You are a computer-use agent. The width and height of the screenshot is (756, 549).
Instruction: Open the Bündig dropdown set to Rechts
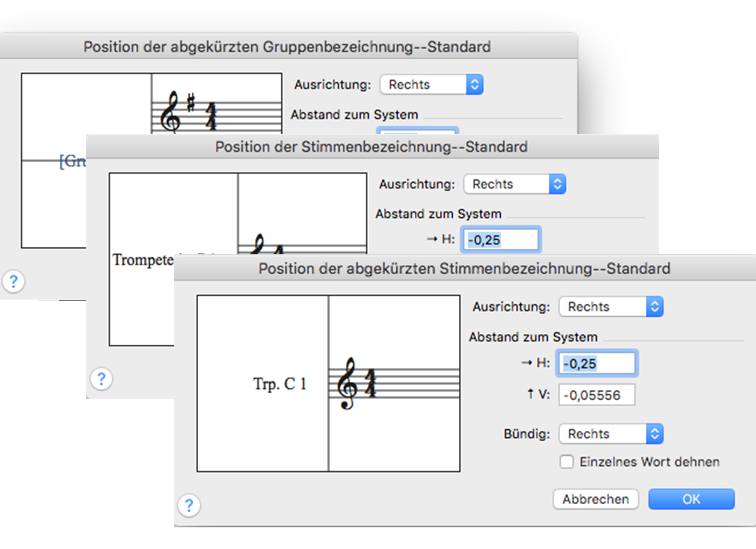(x=611, y=434)
